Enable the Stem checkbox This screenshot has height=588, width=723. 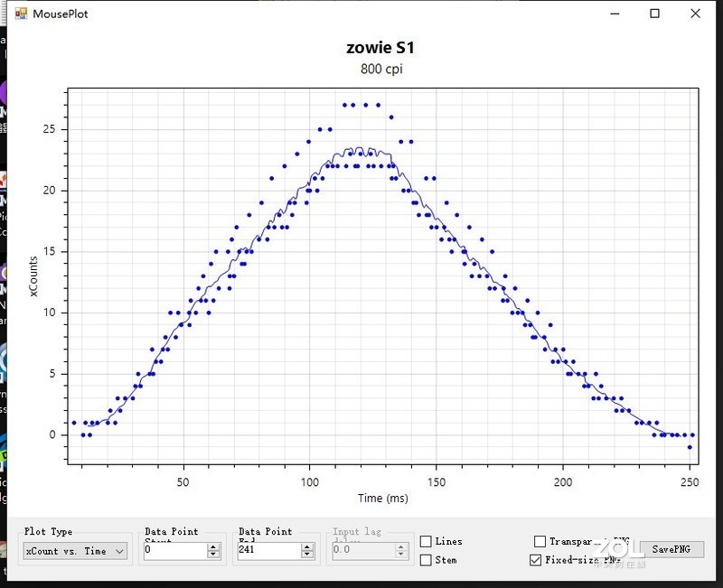(426, 560)
